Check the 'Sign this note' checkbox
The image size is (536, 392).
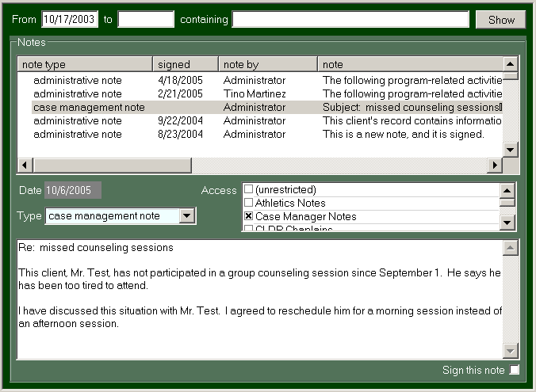(x=514, y=370)
